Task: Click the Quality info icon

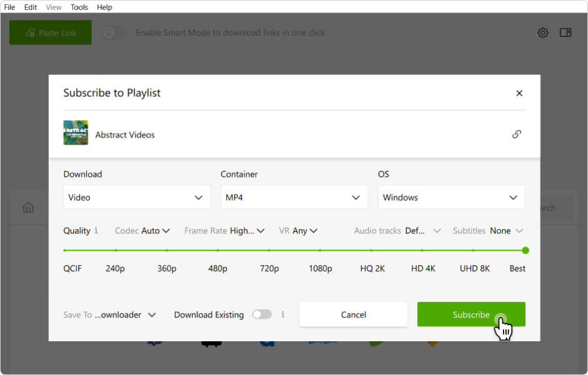Action: coord(96,231)
